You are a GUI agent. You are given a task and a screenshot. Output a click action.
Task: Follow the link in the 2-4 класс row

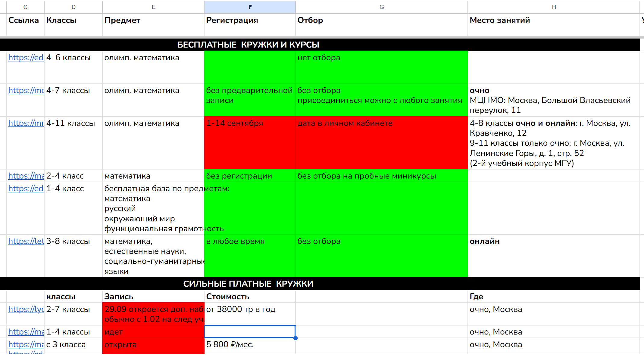(x=26, y=176)
